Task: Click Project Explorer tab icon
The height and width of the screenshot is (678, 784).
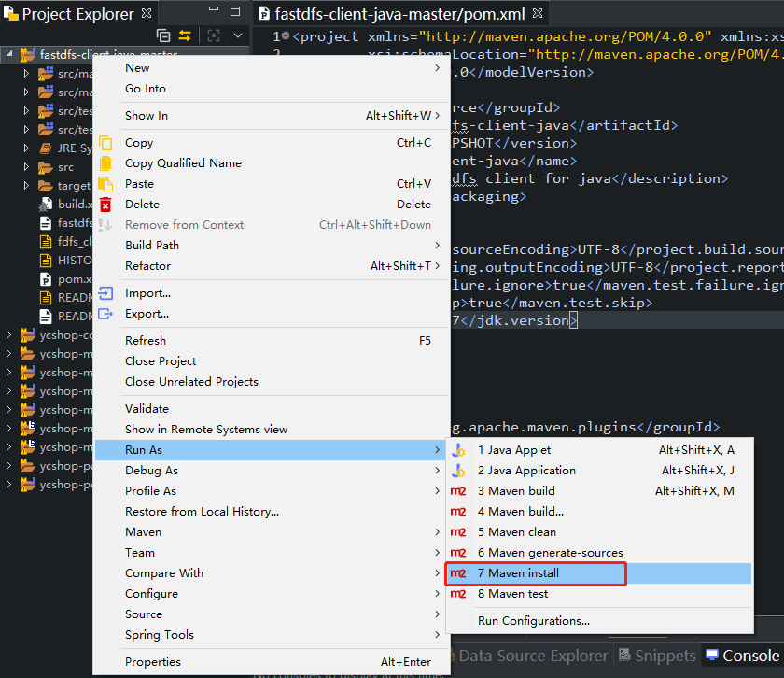Action: pyautogui.click(x=11, y=13)
